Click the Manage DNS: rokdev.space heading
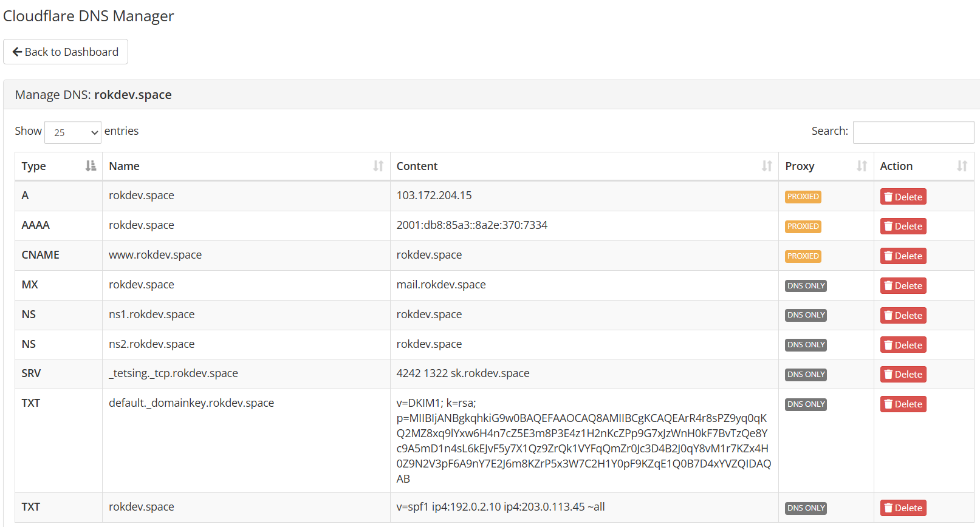 click(x=93, y=95)
